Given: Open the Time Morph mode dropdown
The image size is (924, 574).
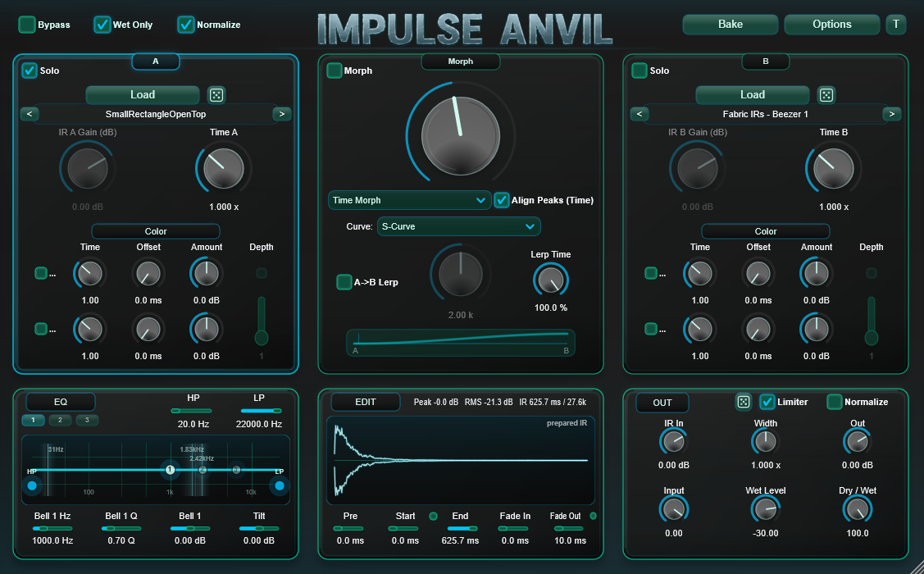Looking at the screenshot, I should (x=410, y=200).
